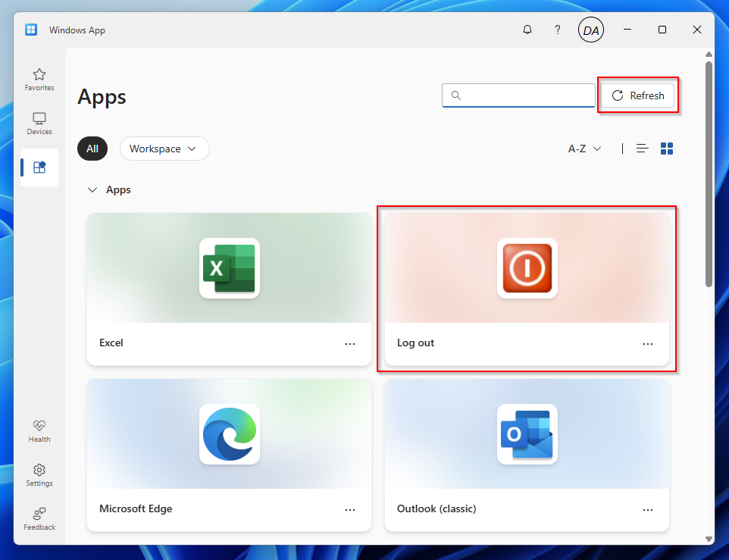Open the Workspace filter dropdown

(164, 149)
